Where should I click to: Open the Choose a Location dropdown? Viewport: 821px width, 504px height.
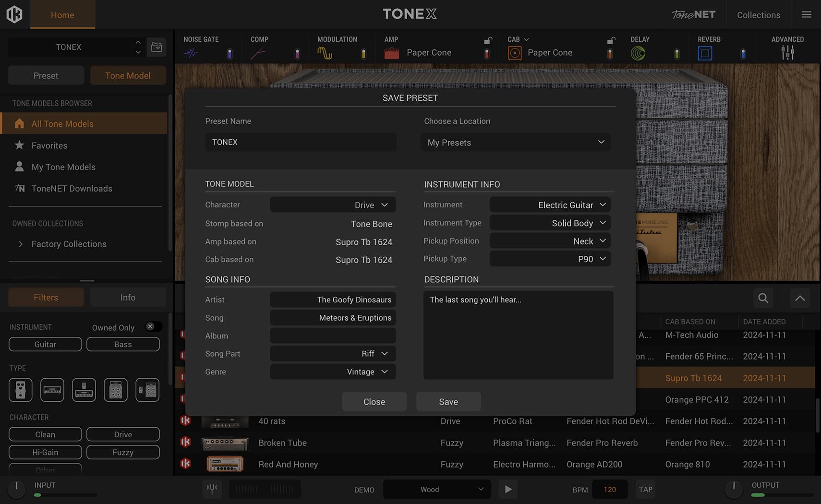[x=515, y=143]
